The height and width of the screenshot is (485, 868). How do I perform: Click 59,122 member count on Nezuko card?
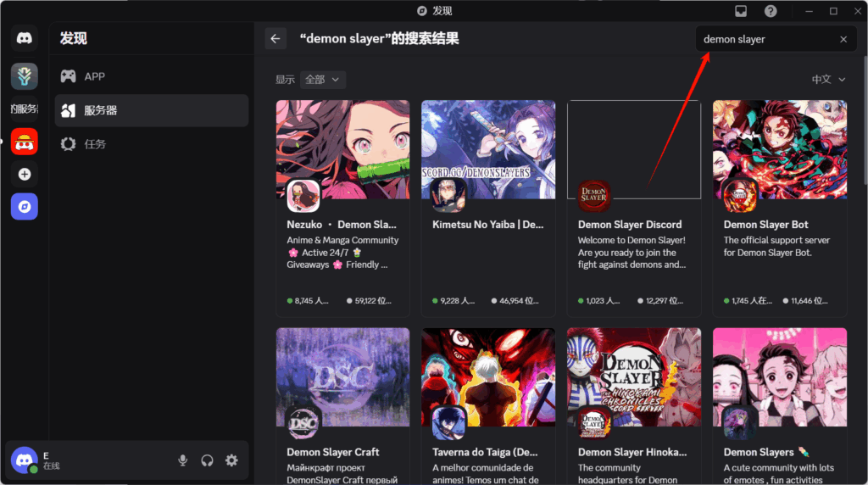370,301
